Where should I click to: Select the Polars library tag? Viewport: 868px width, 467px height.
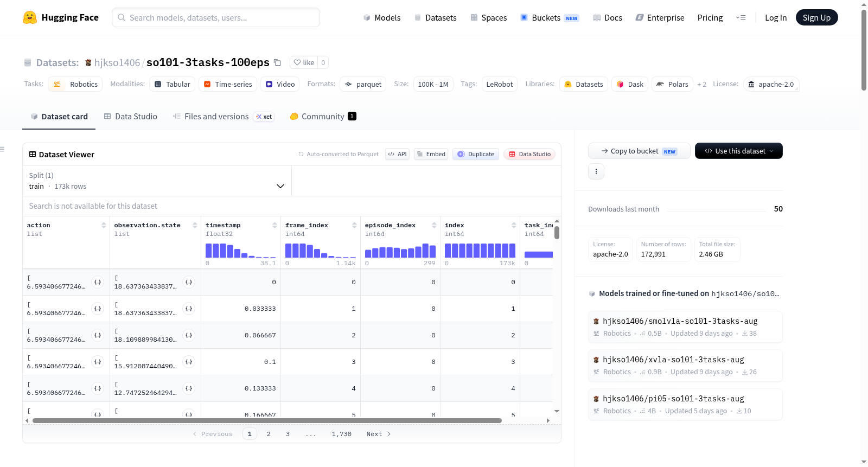click(x=673, y=84)
